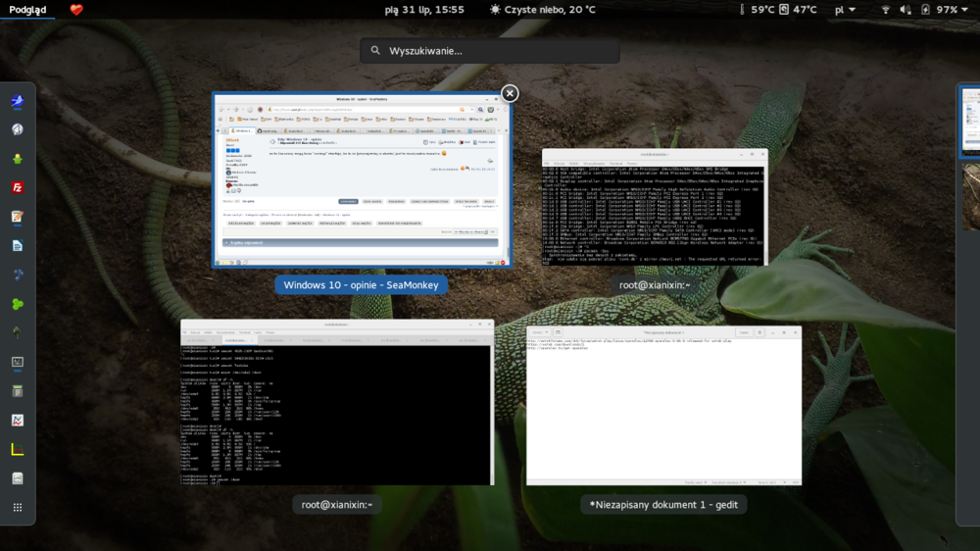Click the red heart icon in top bar
The height and width of the screenshot is (551, 980).
point(76,10)
